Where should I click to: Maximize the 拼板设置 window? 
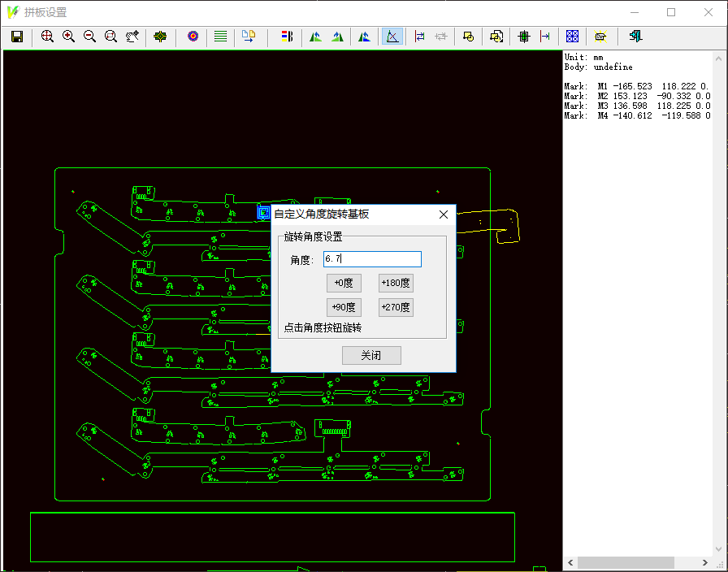pos(671,12)
